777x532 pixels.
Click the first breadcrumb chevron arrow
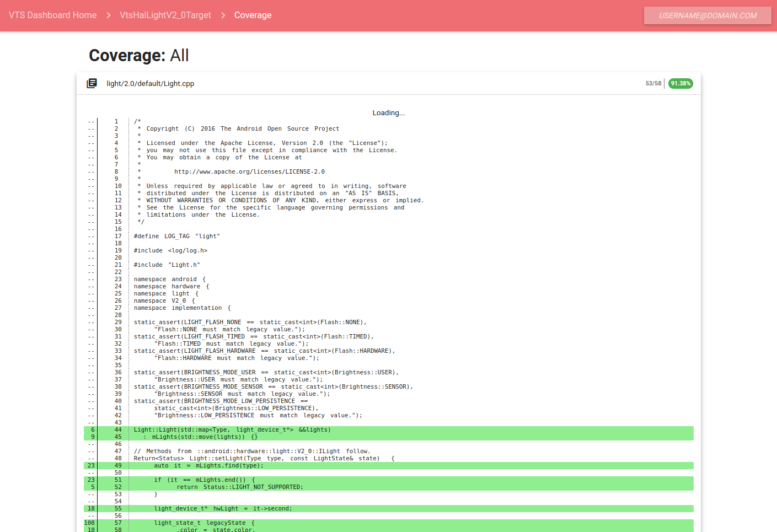coord(109,15)
